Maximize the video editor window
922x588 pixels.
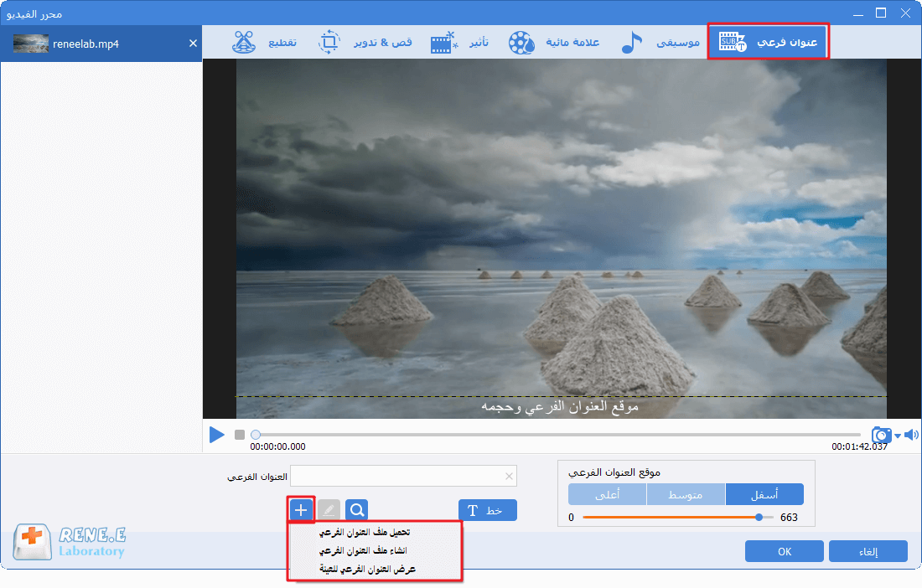point(881,13)
